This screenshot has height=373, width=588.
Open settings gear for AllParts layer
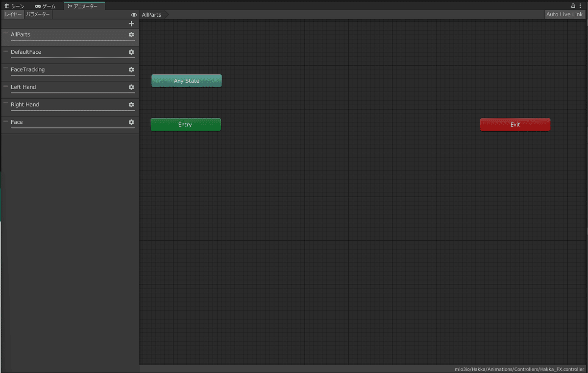pos(131,35)
